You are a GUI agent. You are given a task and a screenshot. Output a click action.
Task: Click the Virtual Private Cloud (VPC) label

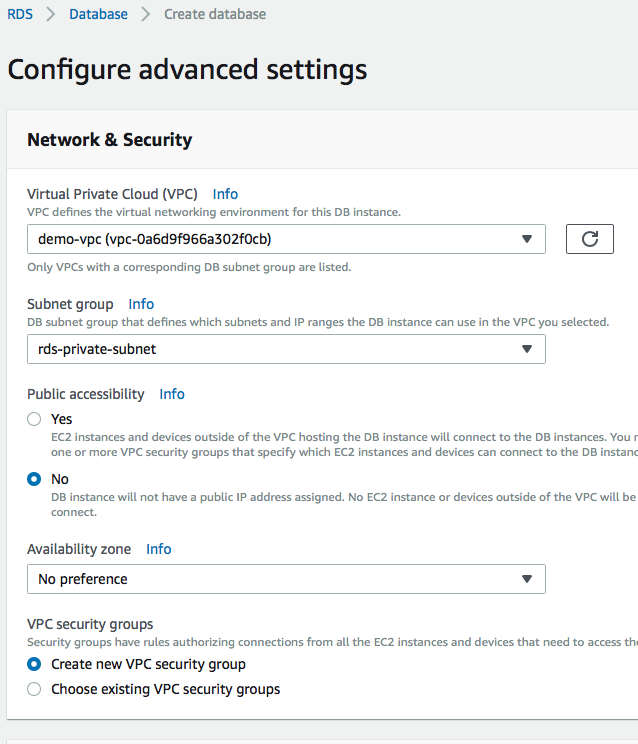[x=112, y=194]
